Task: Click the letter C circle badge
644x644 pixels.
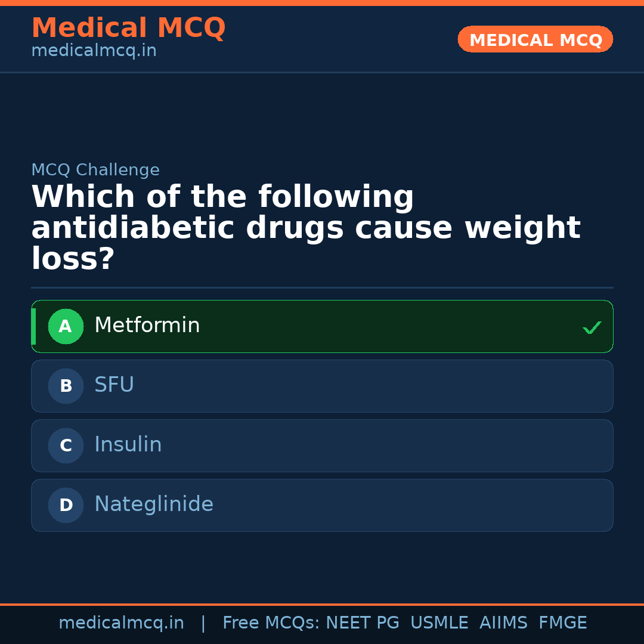Action: click(x=66, y=446)
